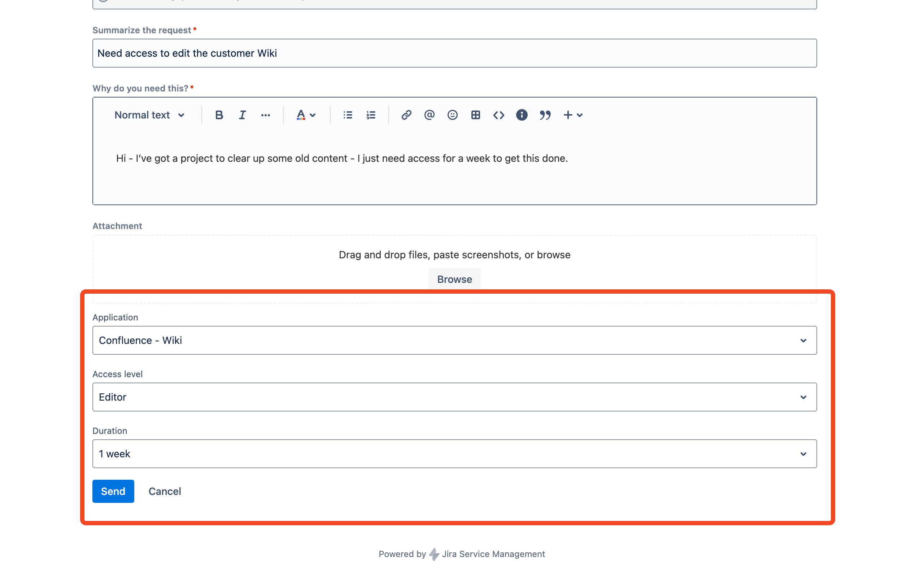Insert a numbered list

(x=371, y=115)
